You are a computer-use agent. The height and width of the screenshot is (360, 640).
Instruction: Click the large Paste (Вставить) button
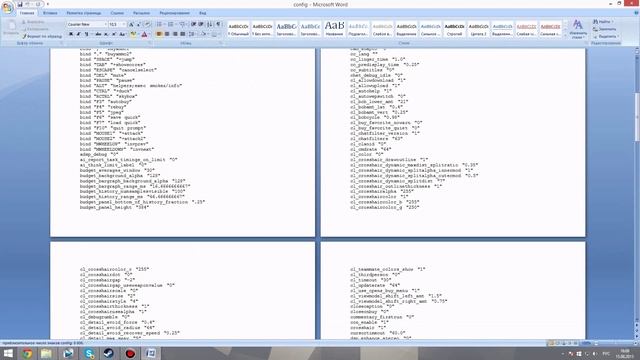tap(11, 28)
